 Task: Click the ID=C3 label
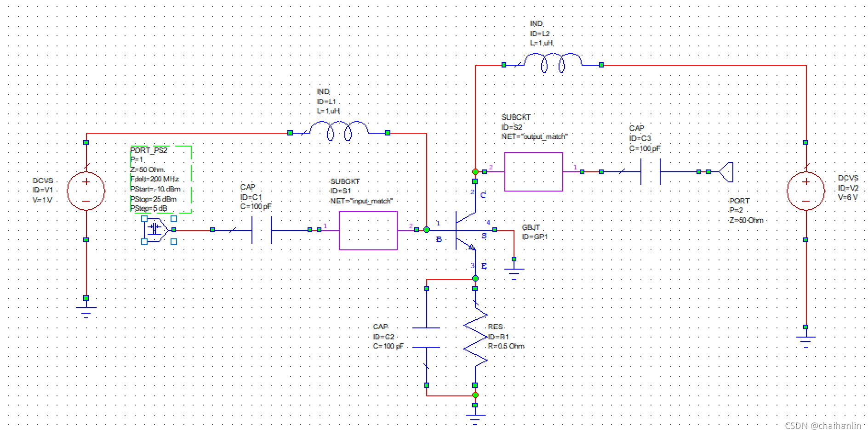tap(640, 138)
